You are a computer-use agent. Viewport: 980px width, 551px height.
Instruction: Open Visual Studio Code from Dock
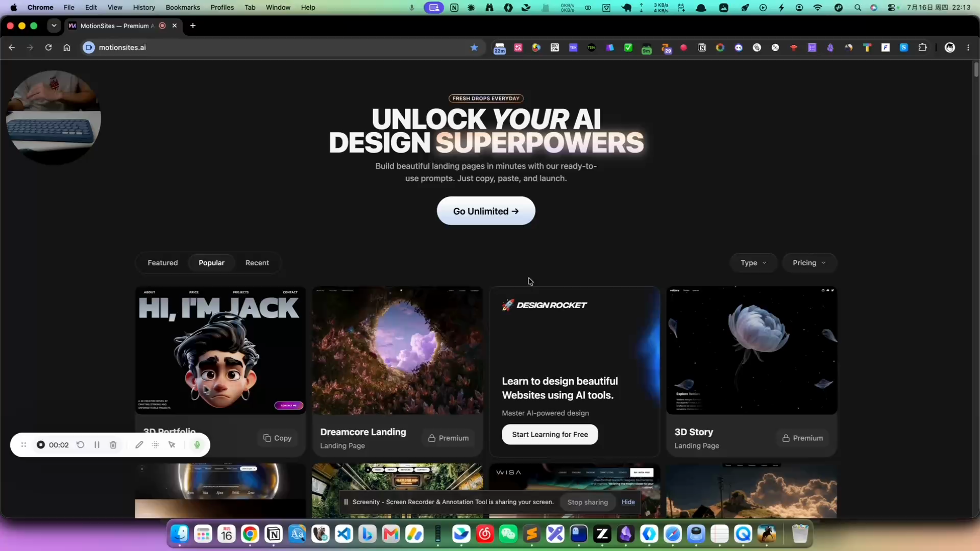tap(344, 534)
